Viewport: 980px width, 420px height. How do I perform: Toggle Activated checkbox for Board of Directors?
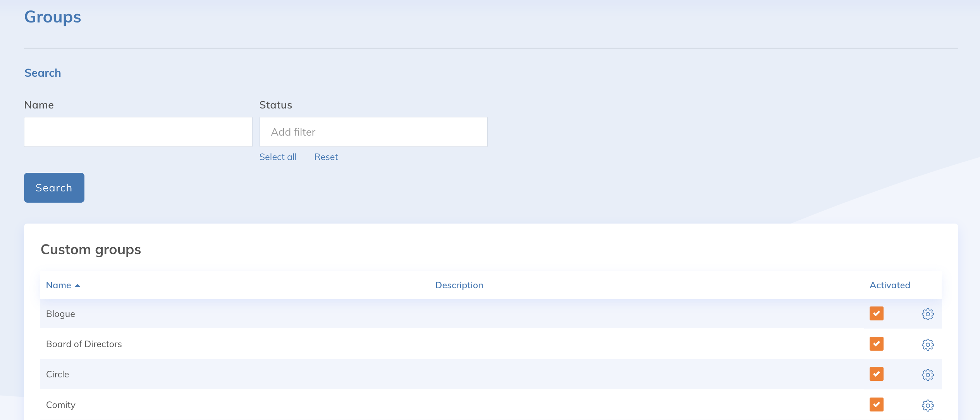pyautogui.click(x=876, y=344)
